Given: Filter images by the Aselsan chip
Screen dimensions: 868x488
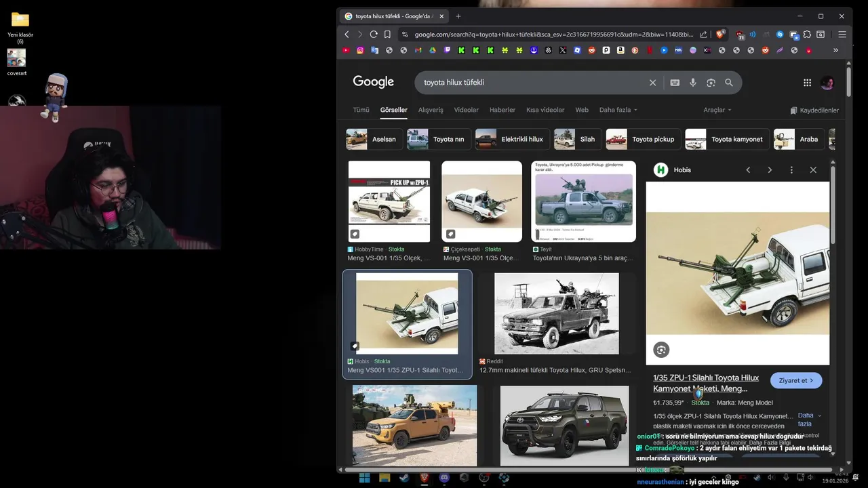Looking at the screenshot, I should [x=374, y=139].
